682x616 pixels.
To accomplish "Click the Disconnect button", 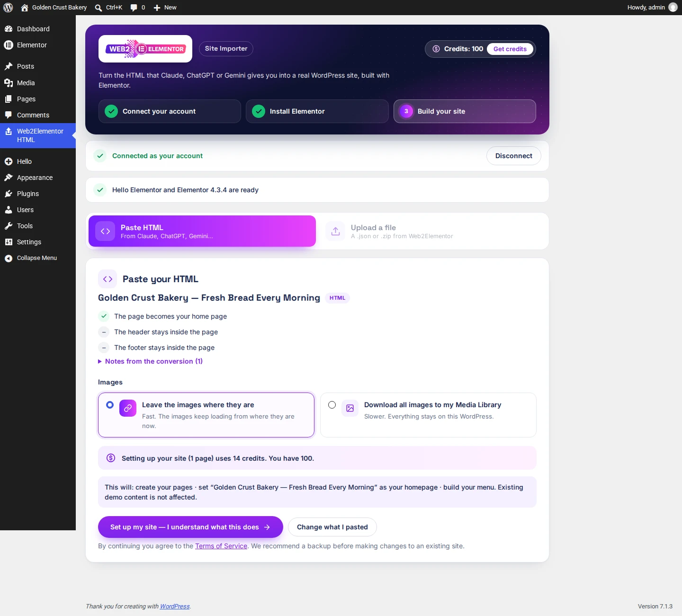I will (x=514, y=156).
